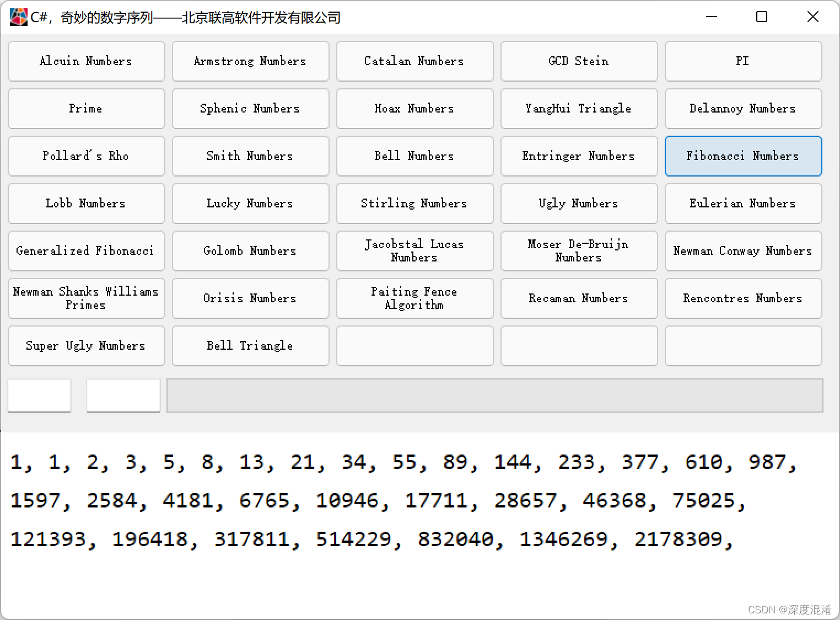Show Hoax Numbers
This screenshot has height=620, width=840.
[x=414, y=109]
